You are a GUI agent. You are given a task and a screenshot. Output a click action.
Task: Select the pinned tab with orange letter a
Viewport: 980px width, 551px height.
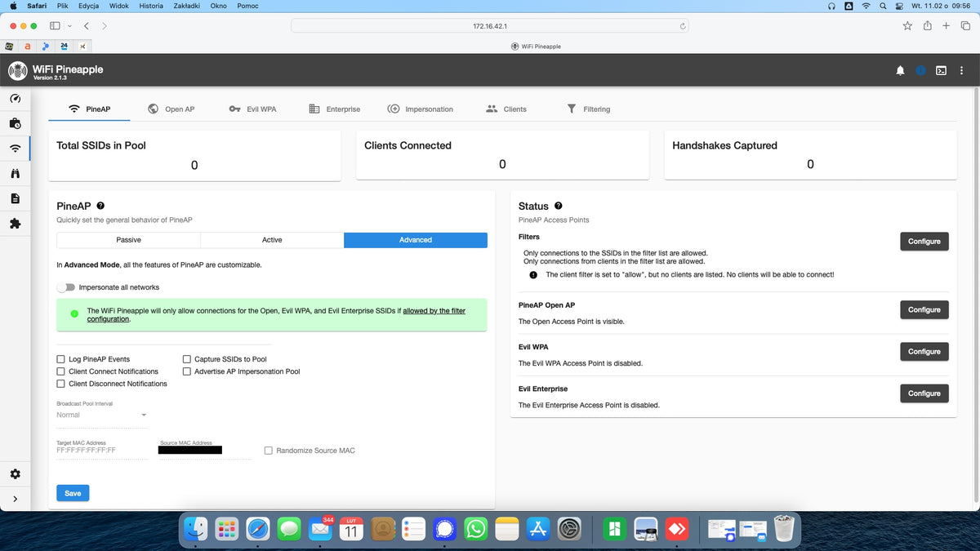pos(28,47)
